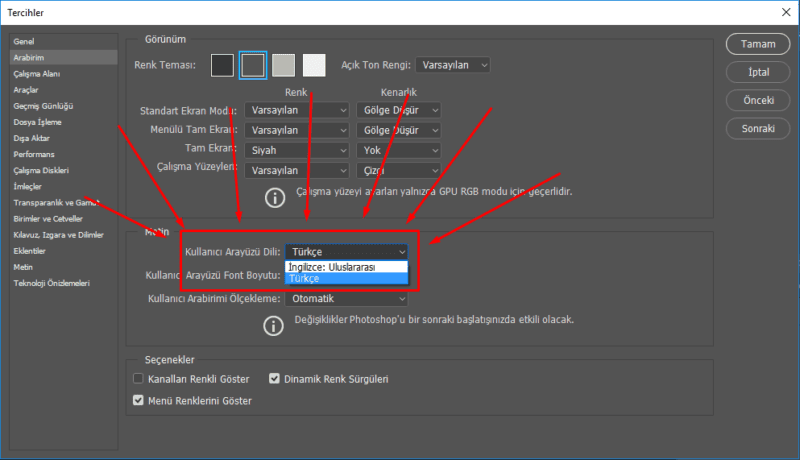Close the Tercihler dialog window

point(780,12)
